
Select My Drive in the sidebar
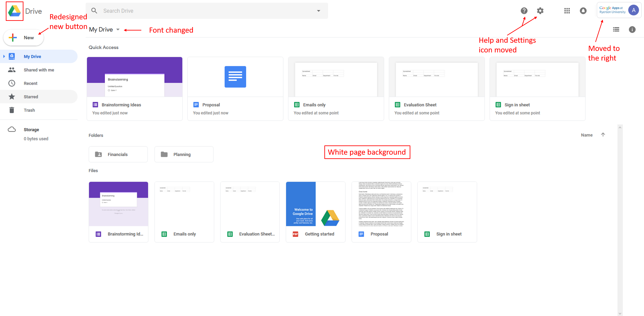click(39, 56)
